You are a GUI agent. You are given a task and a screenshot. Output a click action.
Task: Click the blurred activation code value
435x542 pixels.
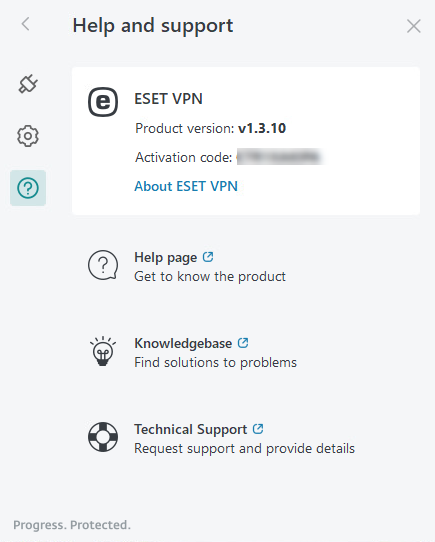click(x=279, y=157)
